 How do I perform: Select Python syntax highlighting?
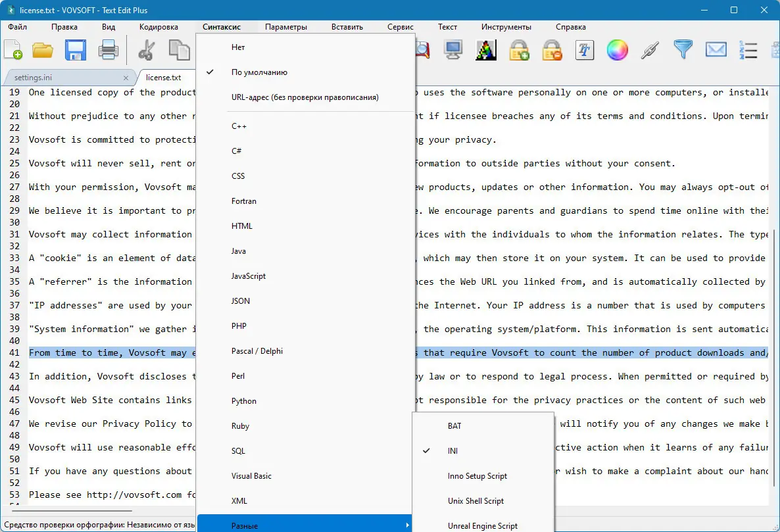(x=306, y=401)
